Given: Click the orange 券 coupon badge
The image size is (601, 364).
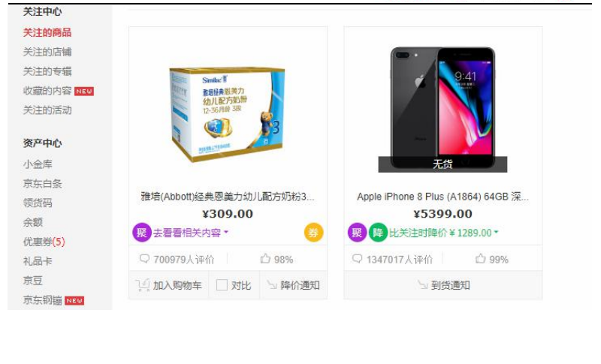Looking at the screenshot, I should click(x=313, y=233).
